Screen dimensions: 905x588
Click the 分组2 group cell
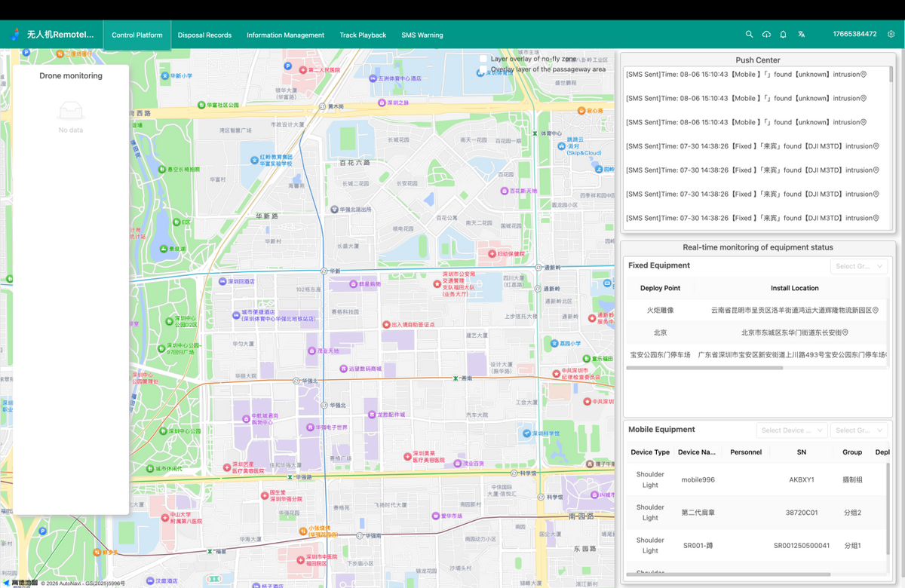click(852, 513)
